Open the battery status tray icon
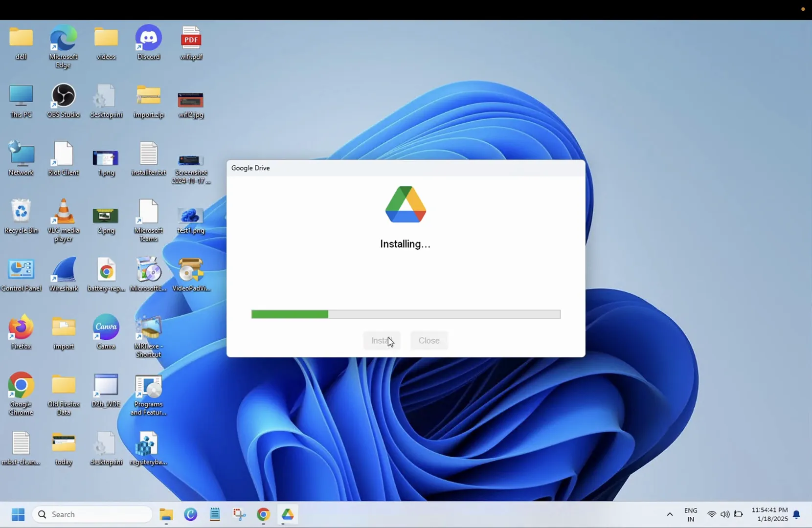 click(739, 514)
